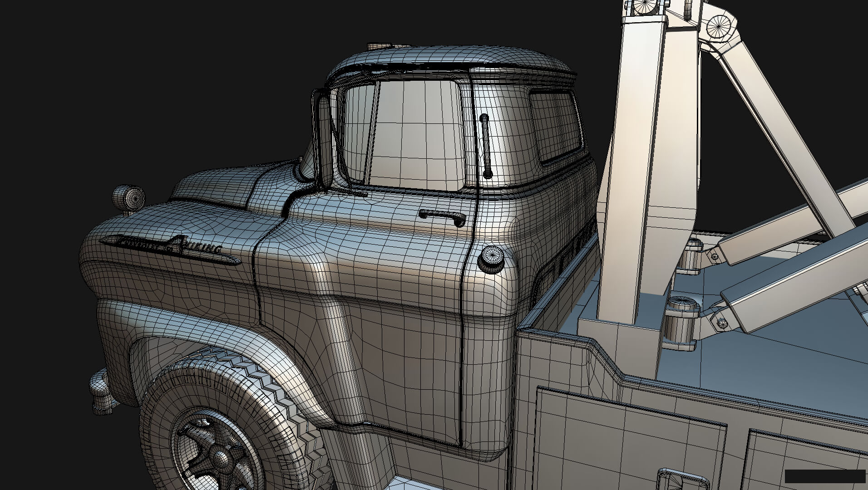Click the black bar in corner
868x490 pixels.
click(825, 476)
